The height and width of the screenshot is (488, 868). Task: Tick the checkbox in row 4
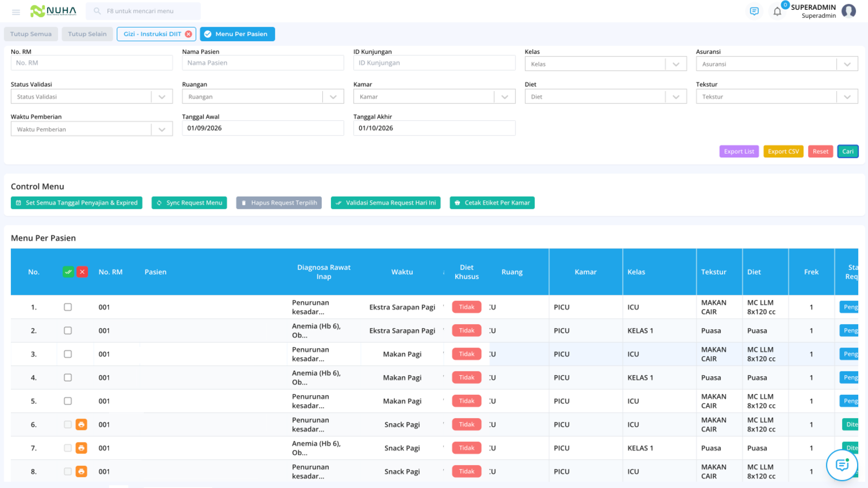click(68, 377)
